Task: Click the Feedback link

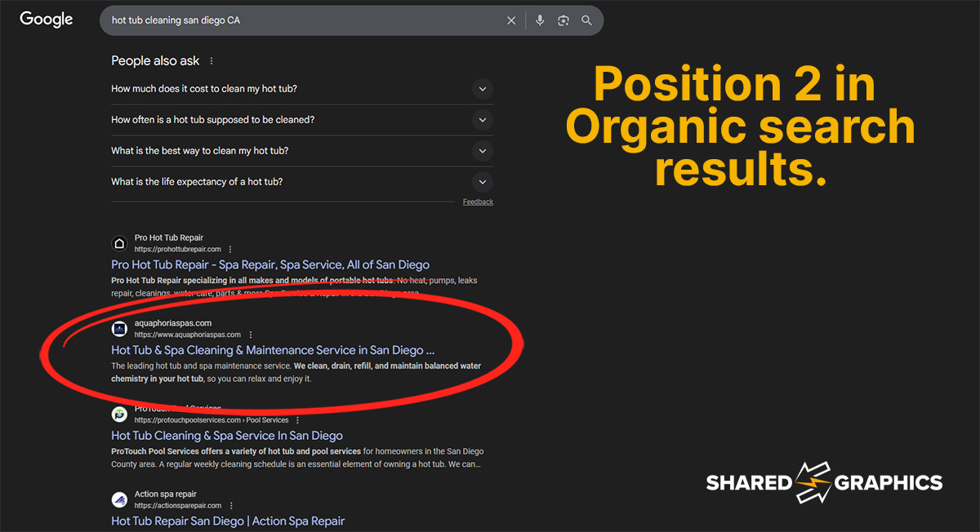Action: coord(478,202)
